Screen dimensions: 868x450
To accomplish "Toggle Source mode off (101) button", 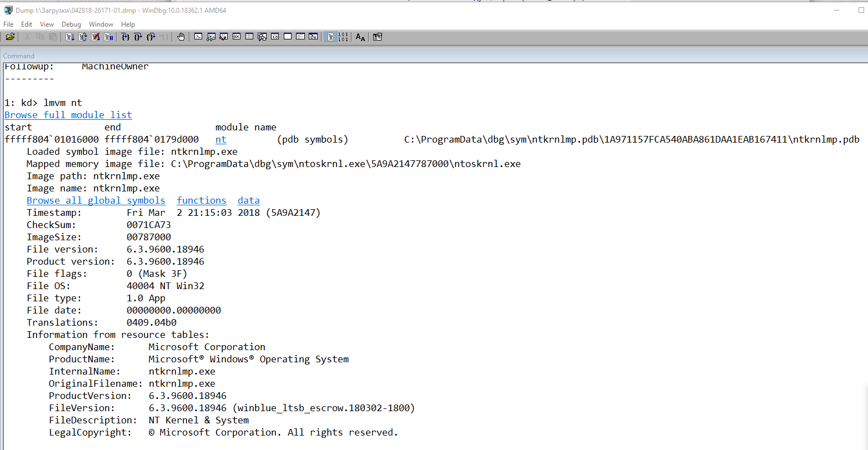I will (343, 37).
